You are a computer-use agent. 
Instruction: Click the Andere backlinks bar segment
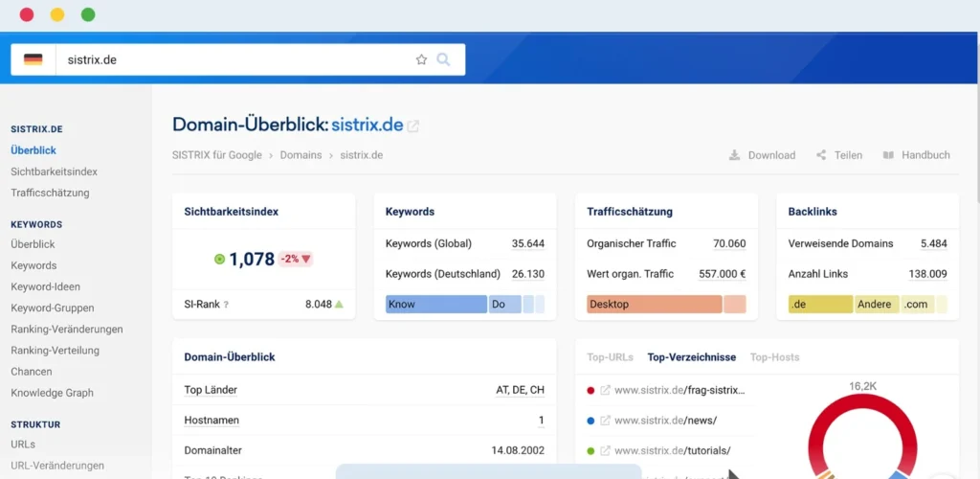coord(877,305)
